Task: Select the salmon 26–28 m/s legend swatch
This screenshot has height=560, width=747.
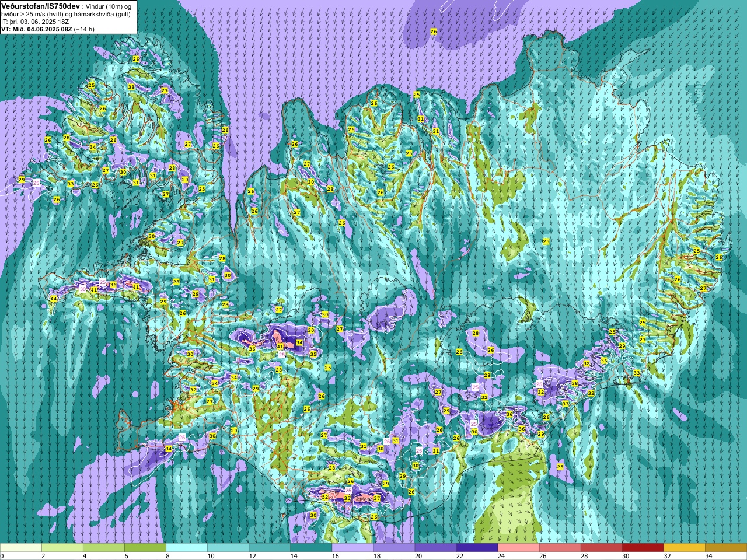Action: [x=560, y=548]
